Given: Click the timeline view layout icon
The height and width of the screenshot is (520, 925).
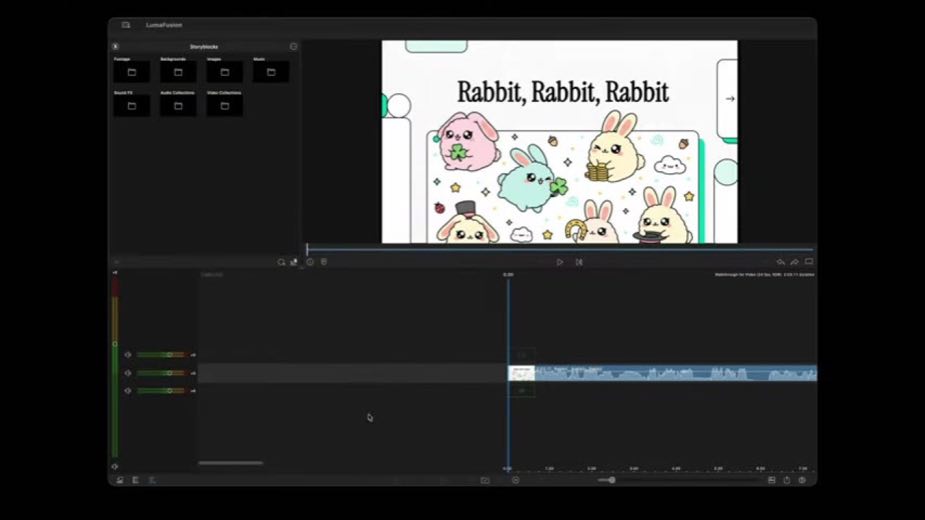Looking at the screenshot, I should tap(772, 480).
